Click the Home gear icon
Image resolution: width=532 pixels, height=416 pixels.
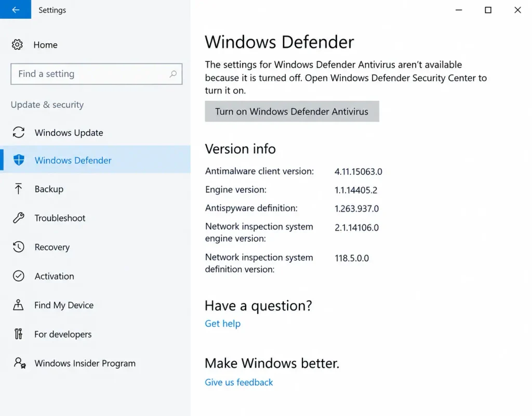tap(17, 45)
